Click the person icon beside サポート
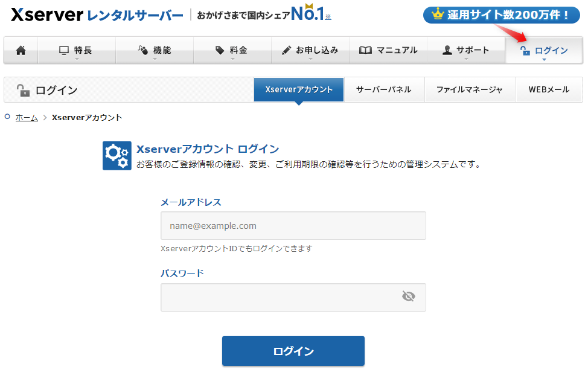This screenshot has width=588, height=372. pyautogui.click(x=447, y=50)
